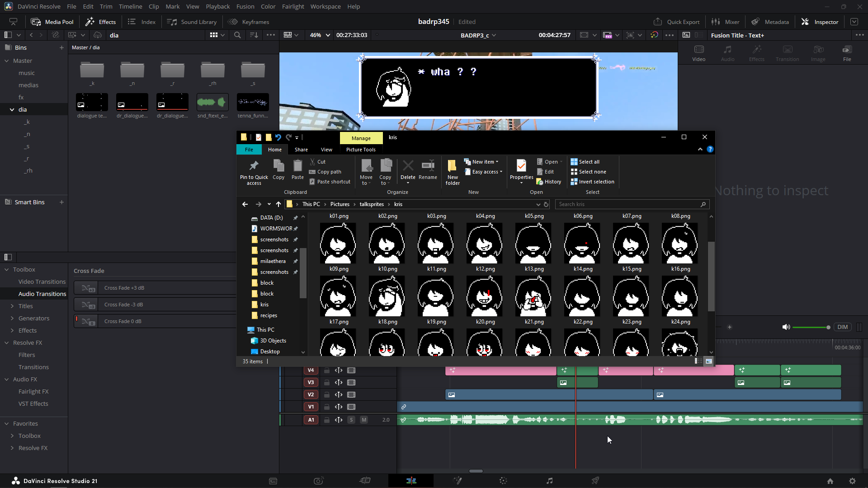Open the Fairlight menu
The height and width of the screenshot is (488, 868).
pos(293,6)
